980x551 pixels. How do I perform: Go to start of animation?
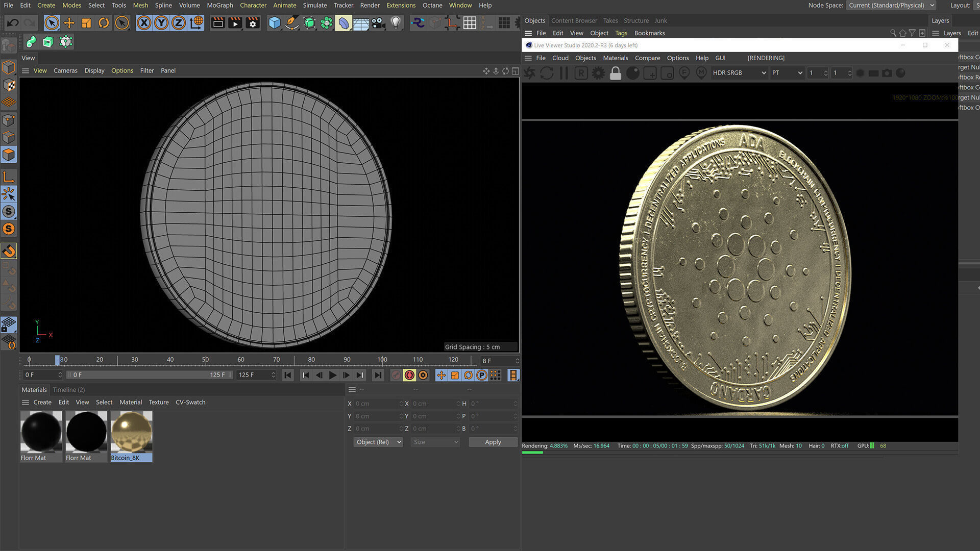coord(287,375)
